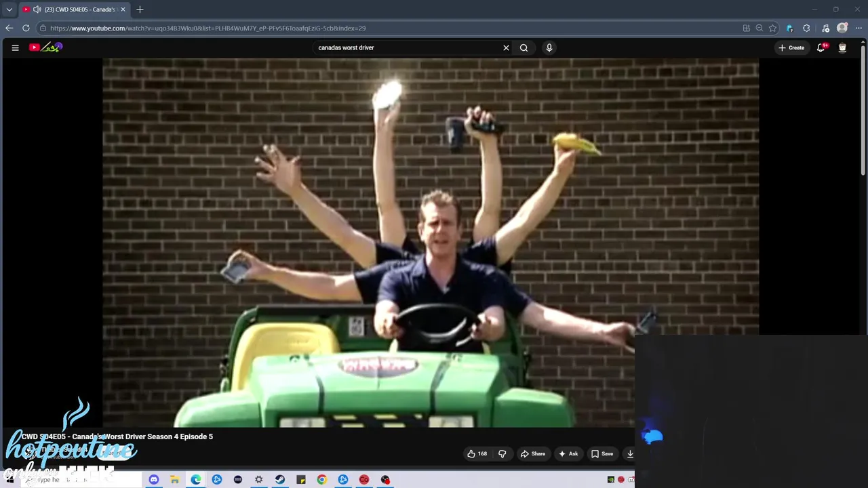Click the Create button
Viewport: 868px width, 488px height.
pyautogui.click(x=791, y=47)
